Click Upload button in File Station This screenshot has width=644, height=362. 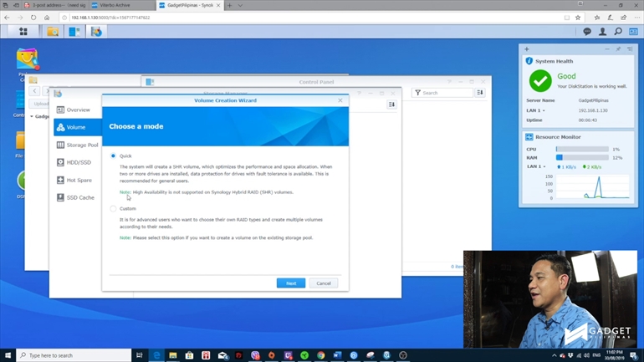[41, 104]
